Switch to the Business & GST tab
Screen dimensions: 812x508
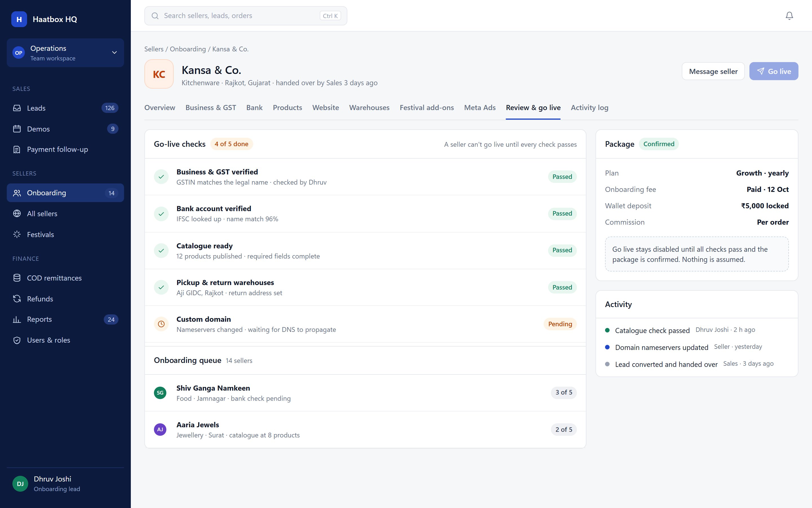(211, 108)
